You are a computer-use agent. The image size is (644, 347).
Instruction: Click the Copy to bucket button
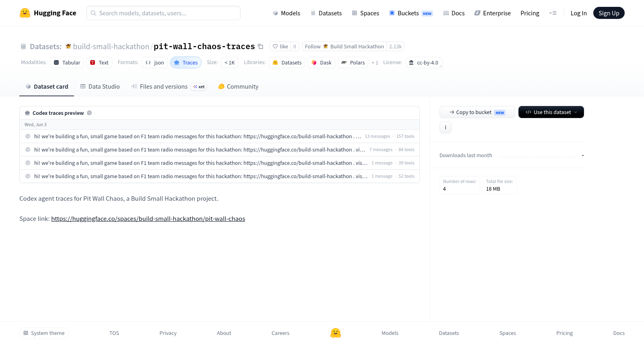tap(477, 112)
